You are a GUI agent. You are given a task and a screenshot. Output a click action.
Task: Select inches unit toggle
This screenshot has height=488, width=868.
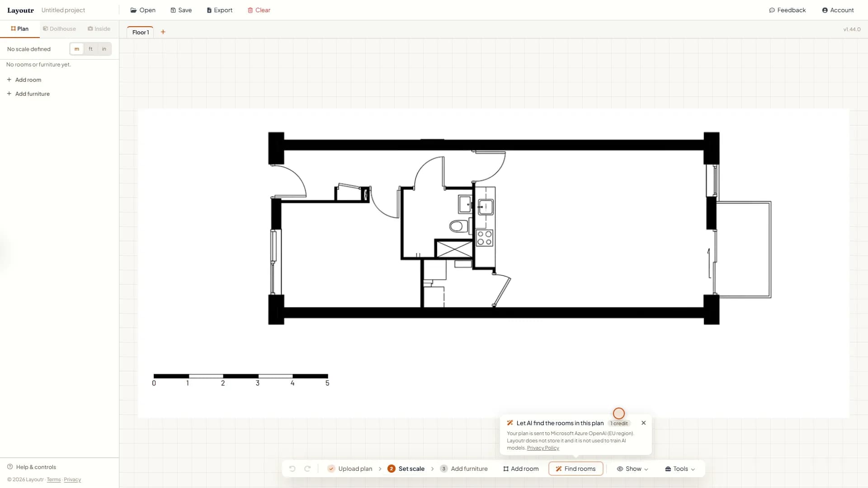point(104,49)
